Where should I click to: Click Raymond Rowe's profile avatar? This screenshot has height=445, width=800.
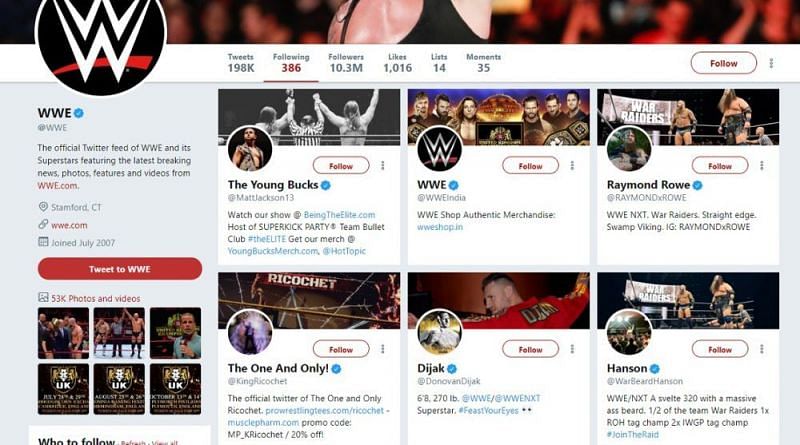(x=629, y=149)
